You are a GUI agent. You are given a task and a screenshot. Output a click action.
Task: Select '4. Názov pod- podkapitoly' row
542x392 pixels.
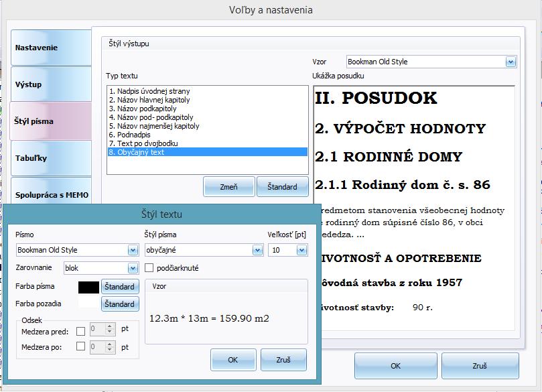pos(208,117)
